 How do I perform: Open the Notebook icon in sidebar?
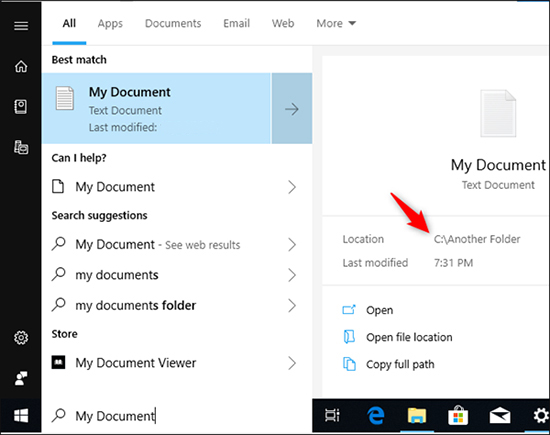tap(21, 107)
